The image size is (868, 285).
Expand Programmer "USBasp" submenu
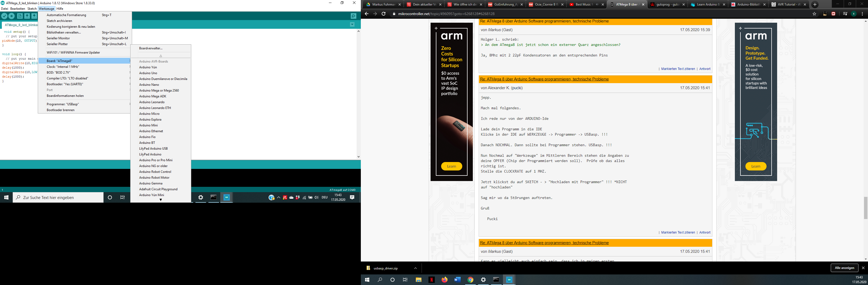click(84, 104)
